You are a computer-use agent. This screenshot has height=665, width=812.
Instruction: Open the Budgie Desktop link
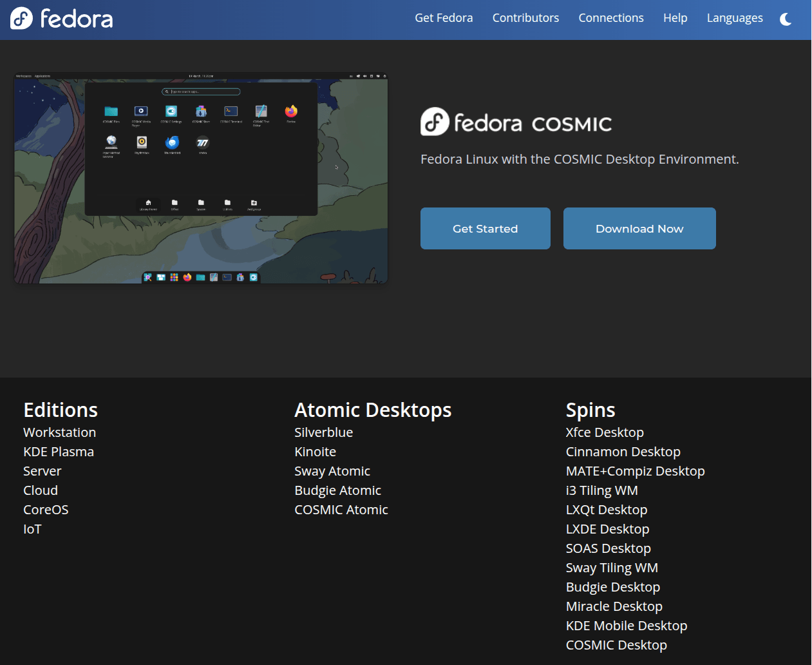pyautogui.click(x=613, y=587)
